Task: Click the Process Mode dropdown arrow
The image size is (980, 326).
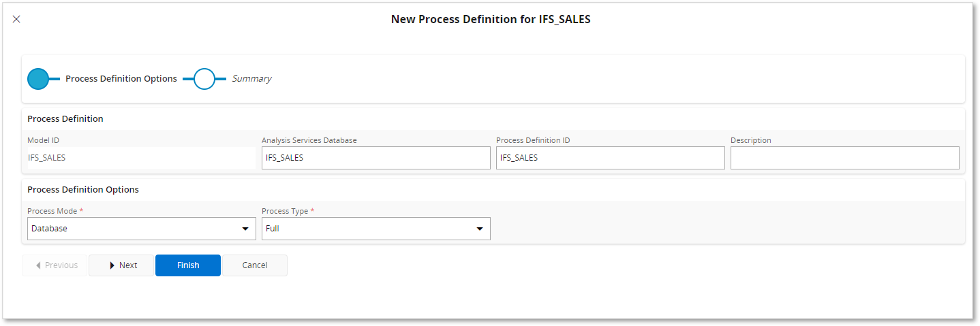Action: [x=245, y=229]
